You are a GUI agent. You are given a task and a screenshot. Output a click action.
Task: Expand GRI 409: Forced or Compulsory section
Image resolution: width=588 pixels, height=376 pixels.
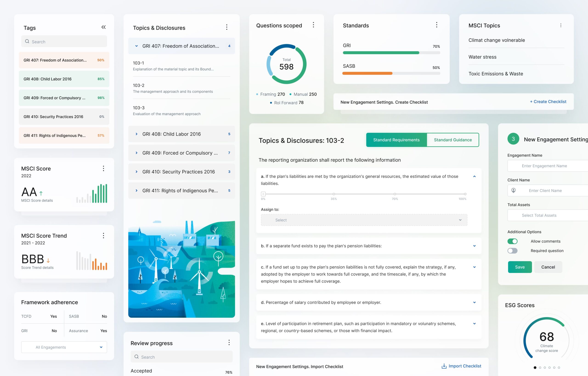pyautogui.click(x=182, y=153)
